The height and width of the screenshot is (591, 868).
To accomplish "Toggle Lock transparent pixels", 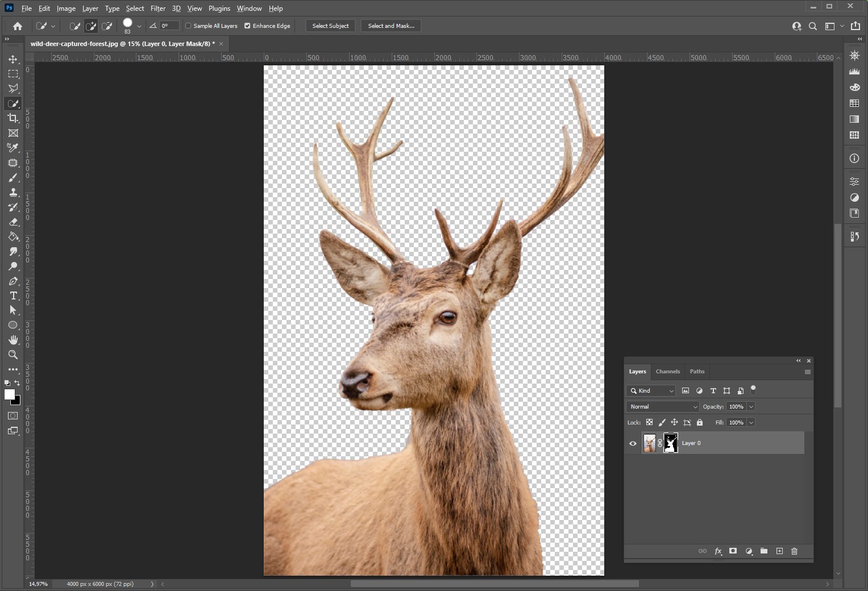I will click(649, 422).
